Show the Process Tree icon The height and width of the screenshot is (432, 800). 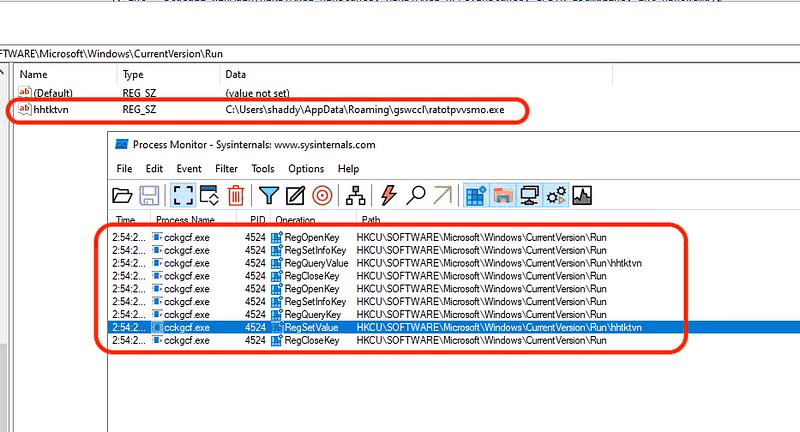click(x=355, y=195)
